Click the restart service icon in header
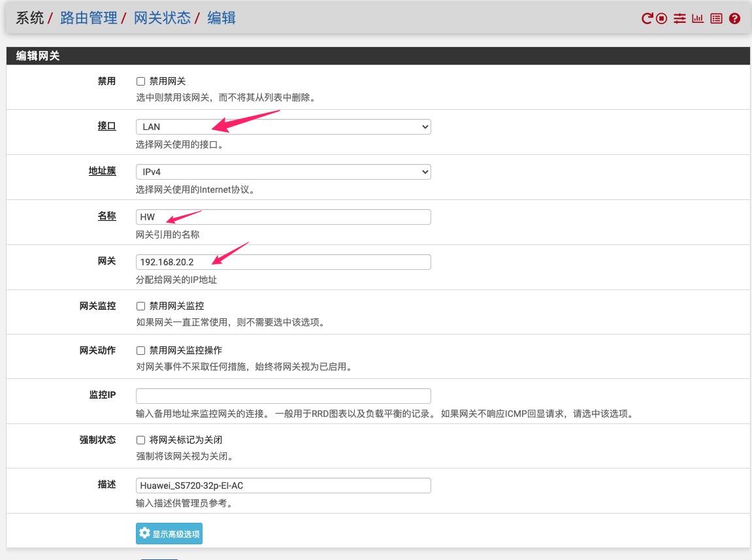Screen dimensions: 752x560 coord(647,19)
